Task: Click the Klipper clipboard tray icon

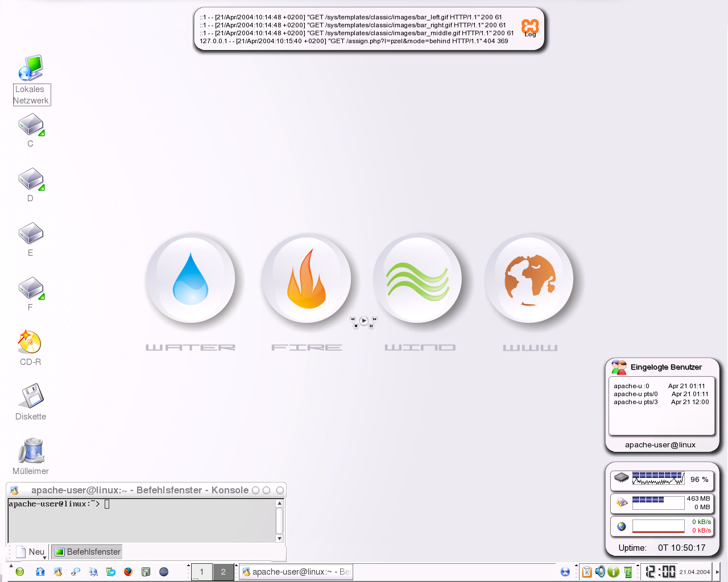Action: (587, 572)
